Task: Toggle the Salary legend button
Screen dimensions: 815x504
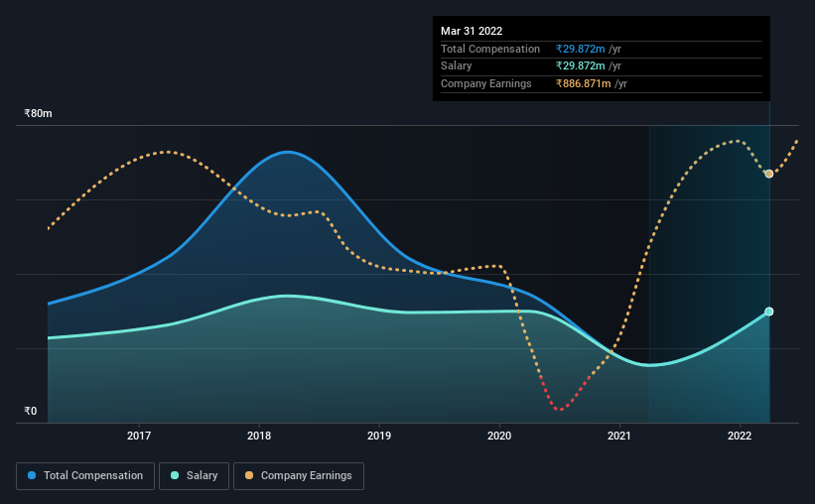Action: pyautogui.click(x=194, y=476)
